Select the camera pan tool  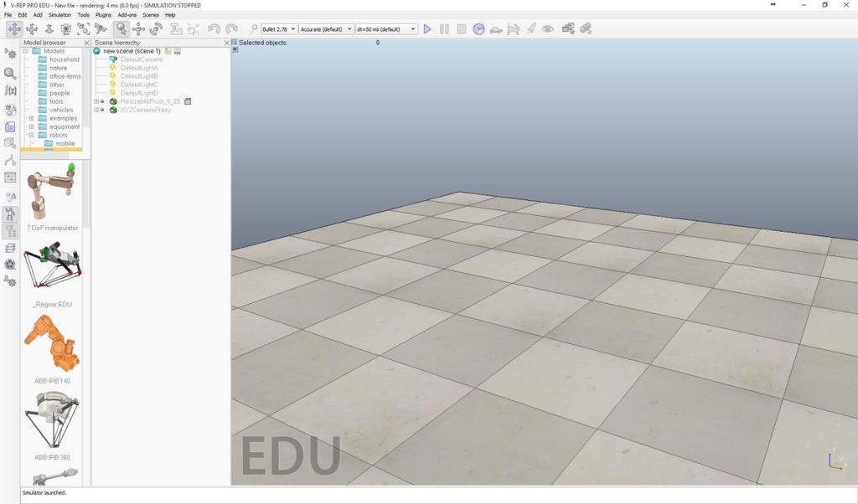[x=14, y=29]
